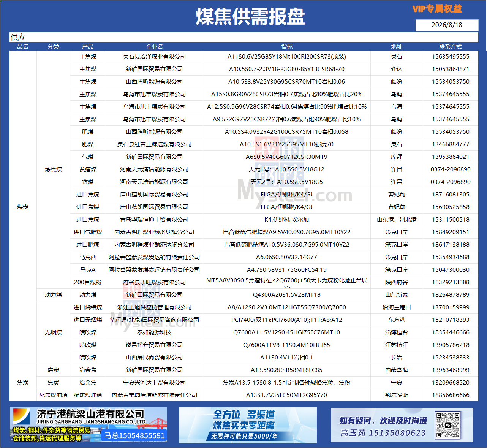Click the 企业名 column header
Image resolution: width=487 pixels, height=448 pixels.
154,47
